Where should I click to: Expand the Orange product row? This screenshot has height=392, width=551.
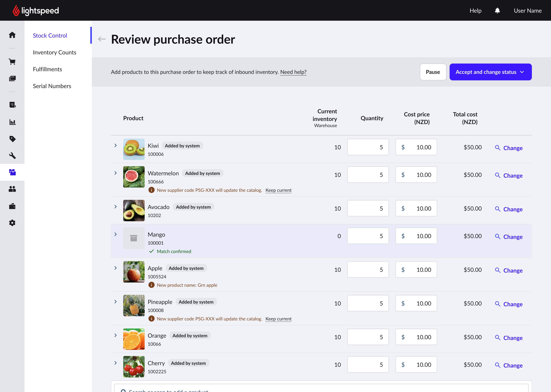[116, 335]
